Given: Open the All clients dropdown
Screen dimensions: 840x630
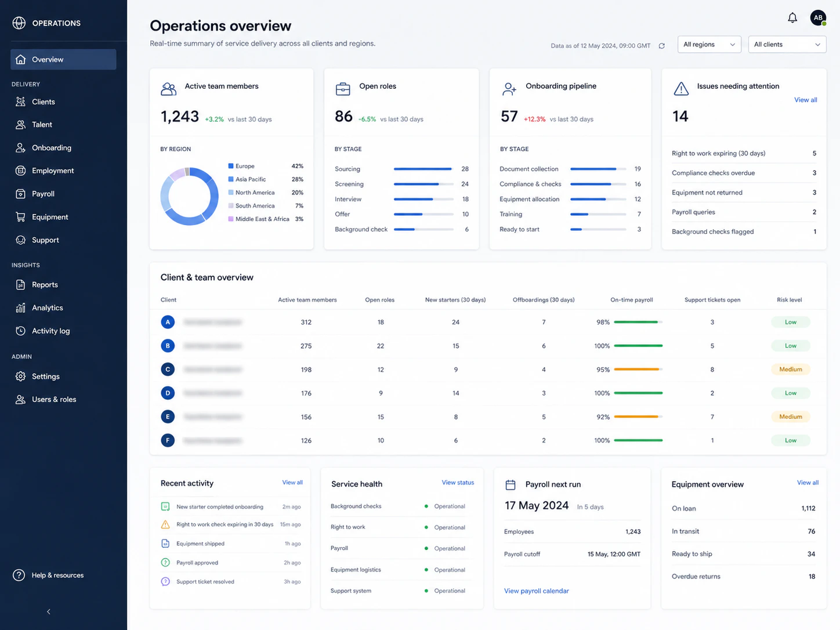Looking at the screenshot, I should [787, 45].
